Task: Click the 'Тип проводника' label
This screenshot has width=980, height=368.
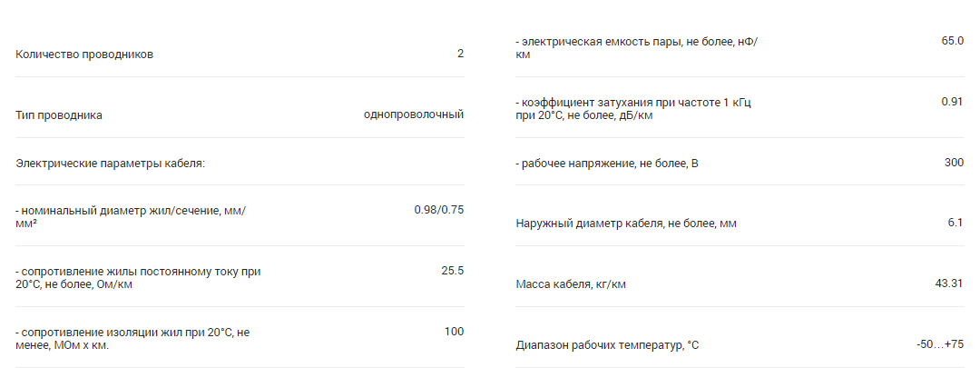Action: 59,115
